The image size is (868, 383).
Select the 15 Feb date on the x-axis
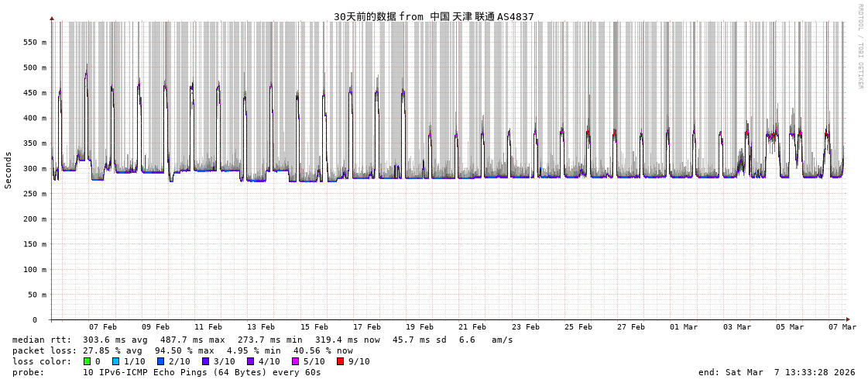[314, 327]
